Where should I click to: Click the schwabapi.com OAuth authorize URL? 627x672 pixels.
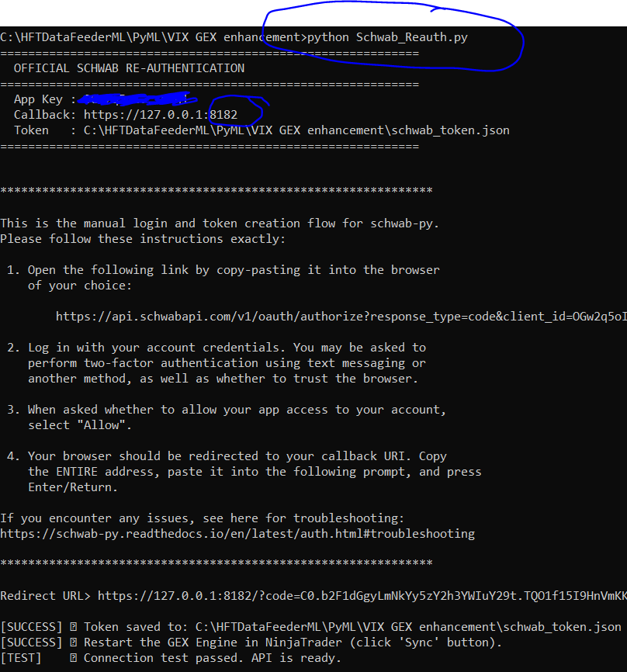pyautogui.click(x=340, y=317)
